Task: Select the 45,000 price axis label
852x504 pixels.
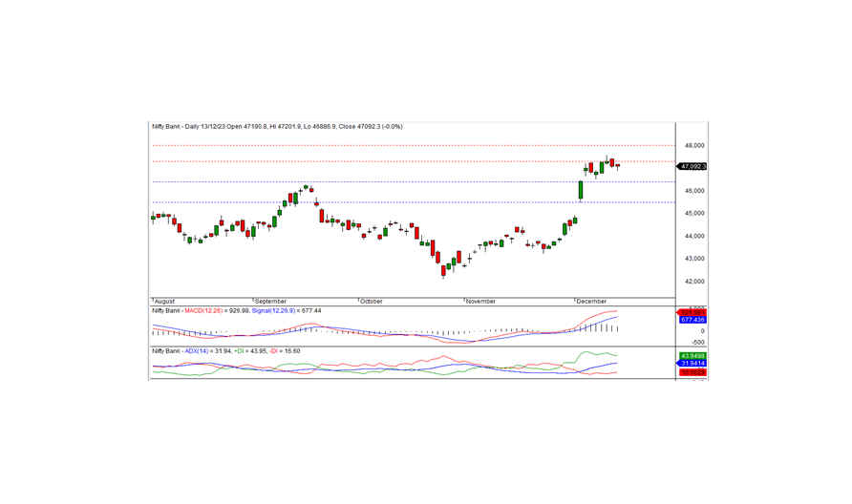Action: coord(694,214)
